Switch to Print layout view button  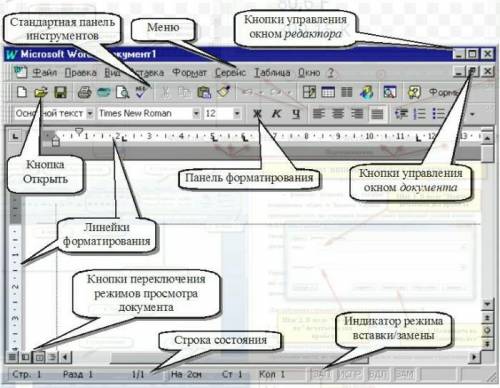pos(39,357)
